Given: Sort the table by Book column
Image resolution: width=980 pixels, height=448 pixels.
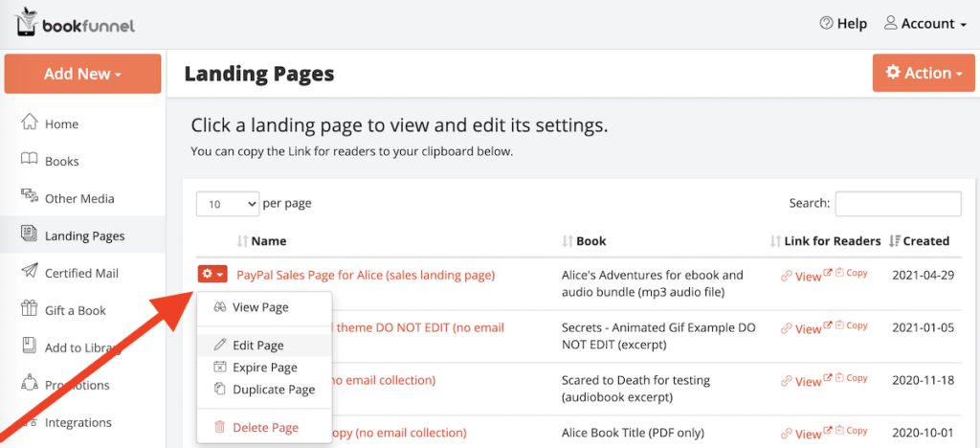Looking at the screenshot, I should [x=585, y=241].
